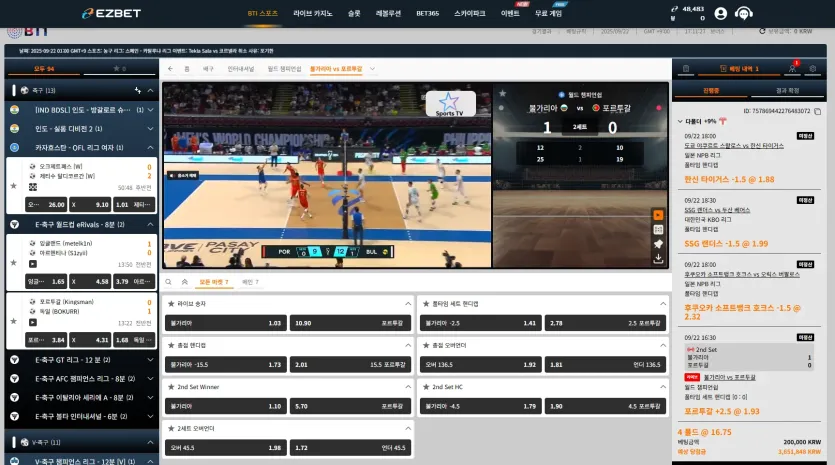835x465 pixels.
Task: Switch to the settled results tab in bet history
Action: 788,91
